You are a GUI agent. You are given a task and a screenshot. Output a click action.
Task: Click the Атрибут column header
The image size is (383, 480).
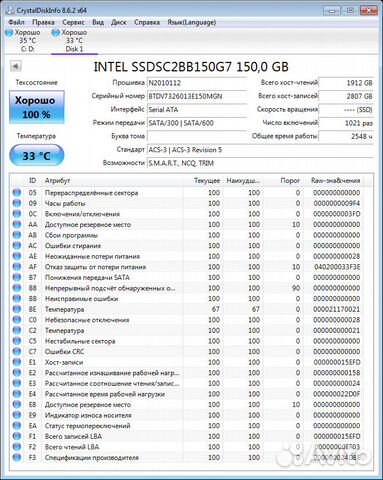point(113,180)
